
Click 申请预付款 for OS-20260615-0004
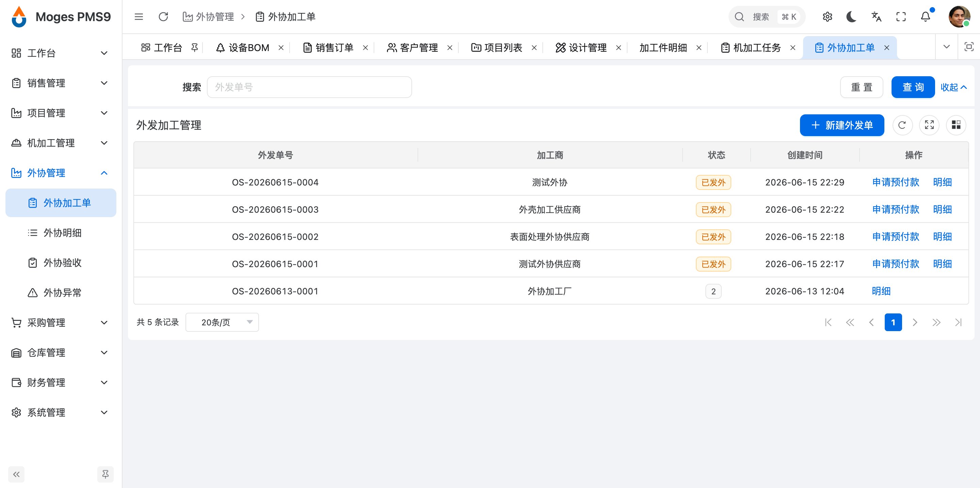896,182
